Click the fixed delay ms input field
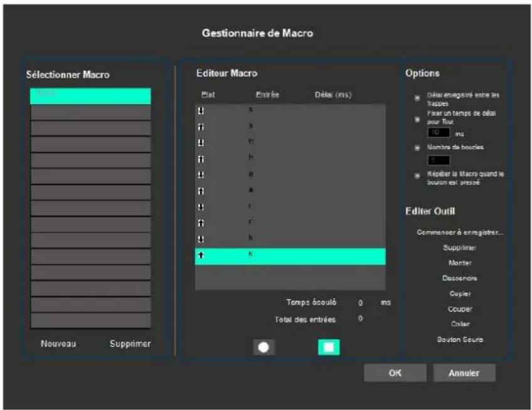 click(x=439, y=133)
